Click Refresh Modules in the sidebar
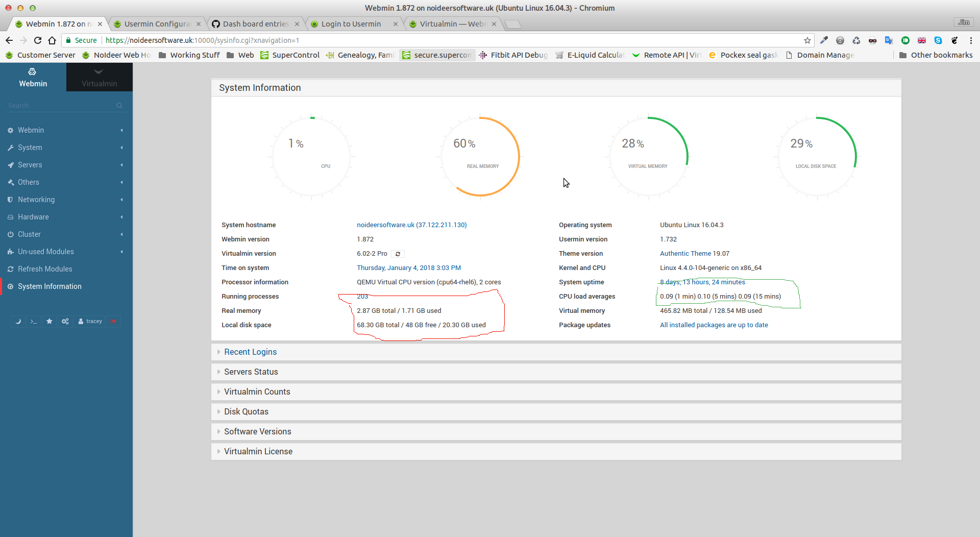Screen dimensions: 980x537 [x=66, y=269]
